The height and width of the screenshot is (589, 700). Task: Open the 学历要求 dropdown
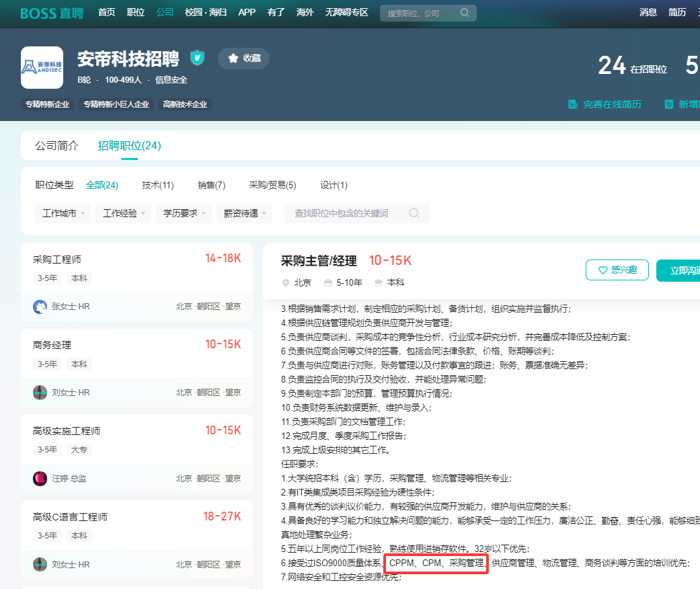(183, 212)
